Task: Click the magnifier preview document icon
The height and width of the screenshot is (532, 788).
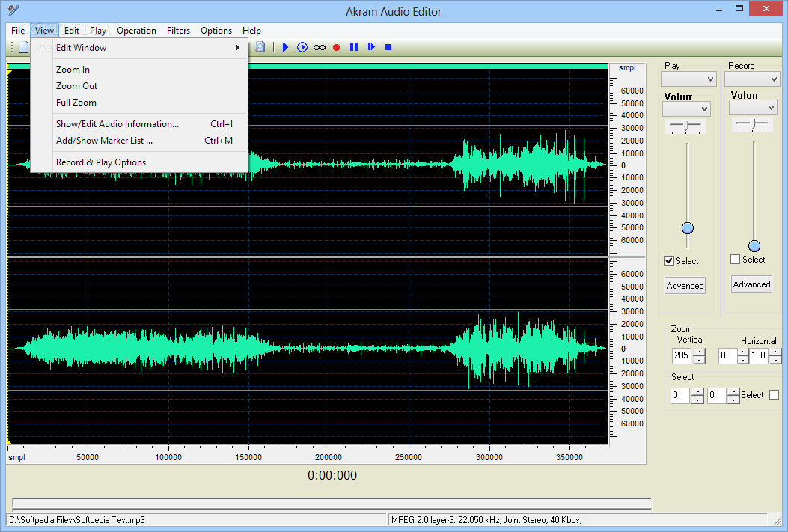Action: [260, 47]
